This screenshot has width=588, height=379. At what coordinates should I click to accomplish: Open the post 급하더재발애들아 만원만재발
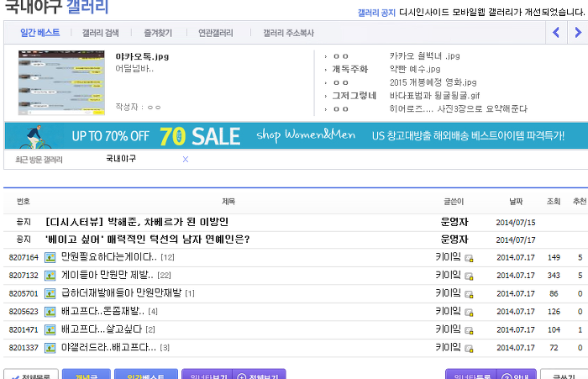(122, 293)
